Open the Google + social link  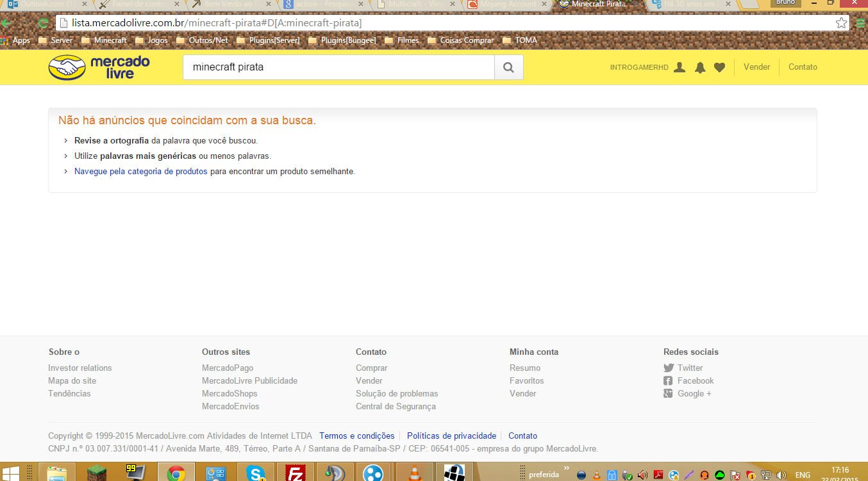click(687, 393)
